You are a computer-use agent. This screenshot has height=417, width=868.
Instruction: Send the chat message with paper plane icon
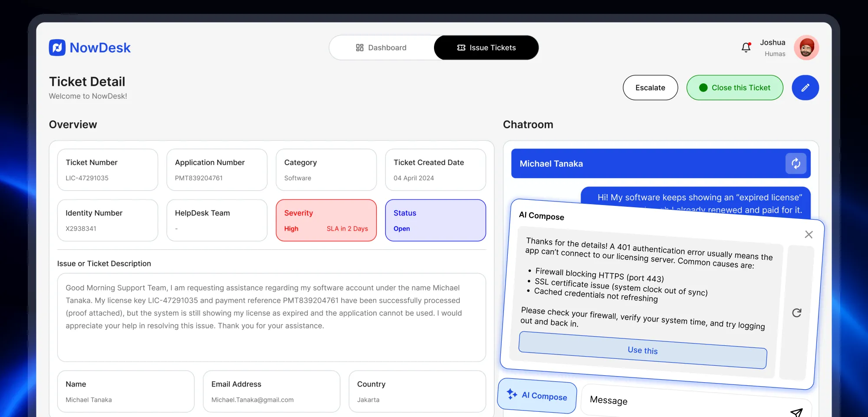[x=796, y=412]
